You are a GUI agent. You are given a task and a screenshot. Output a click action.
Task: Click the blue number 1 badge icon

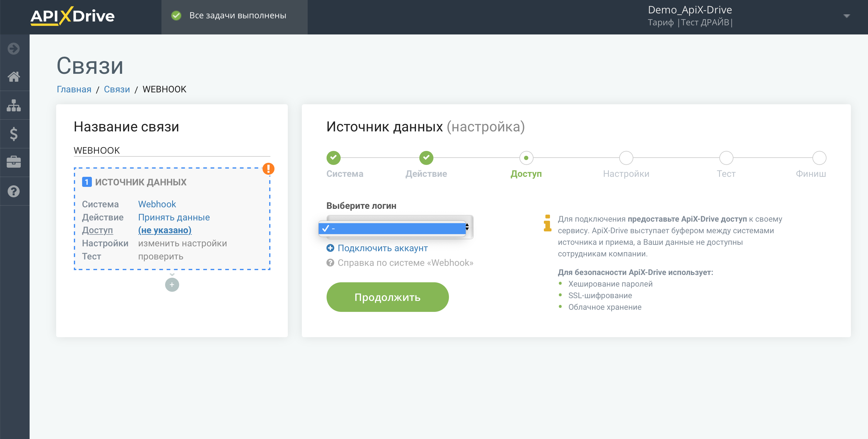tap(87, 182)
